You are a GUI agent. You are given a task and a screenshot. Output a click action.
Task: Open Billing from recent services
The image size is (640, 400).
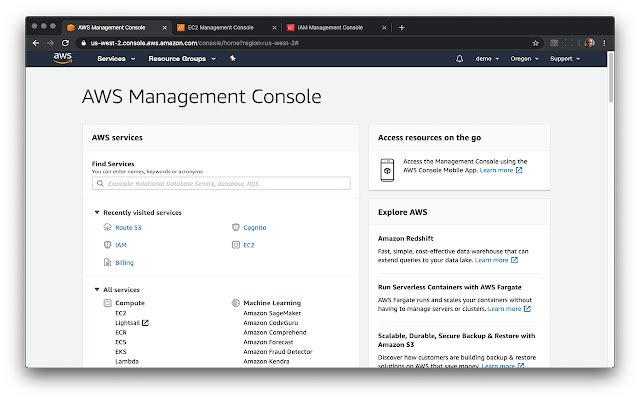coord(124,263)
